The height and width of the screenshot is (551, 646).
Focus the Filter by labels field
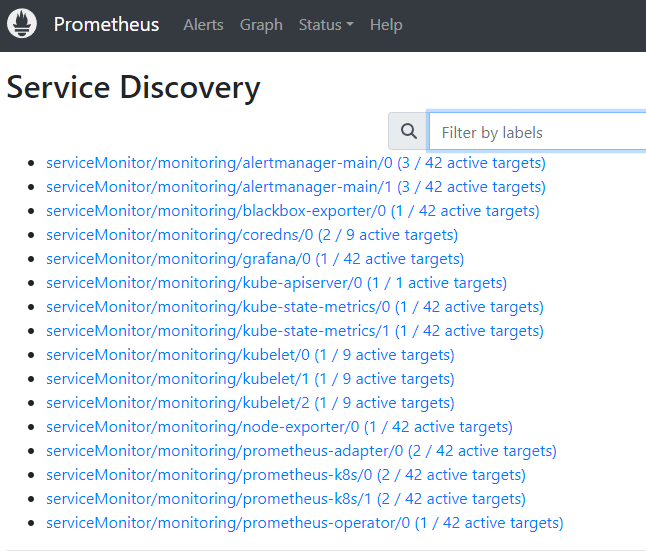click(537, 132)
